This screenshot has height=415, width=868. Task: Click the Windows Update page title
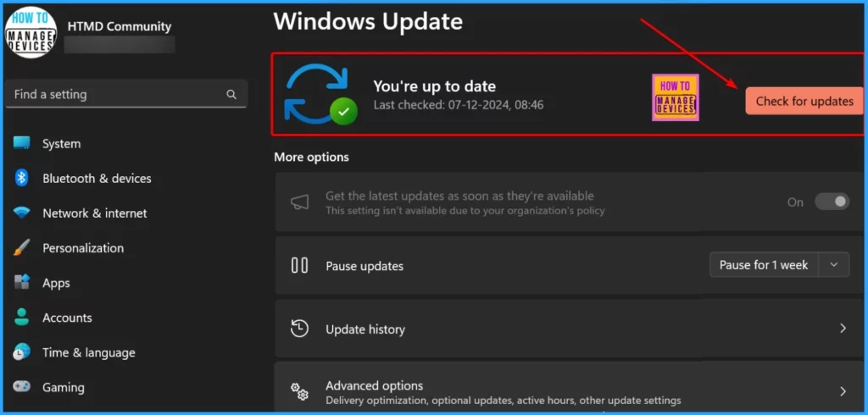(x=368, y=21)
